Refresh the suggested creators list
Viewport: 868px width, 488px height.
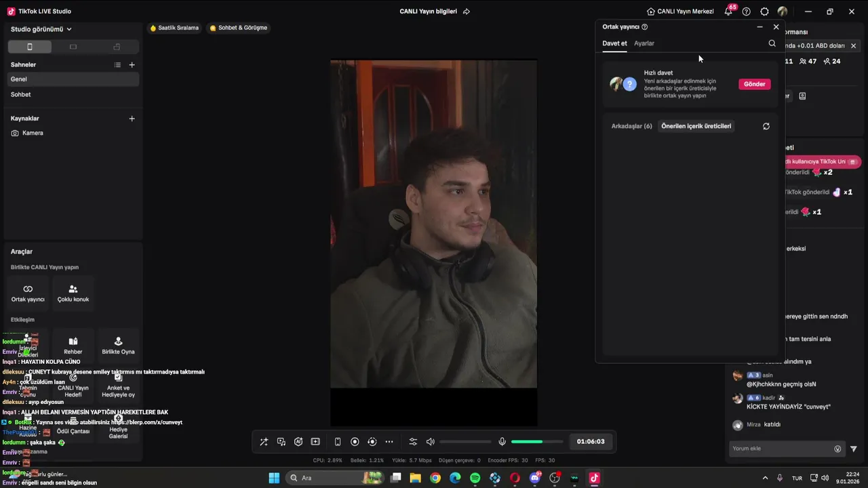tap(766, 126)
